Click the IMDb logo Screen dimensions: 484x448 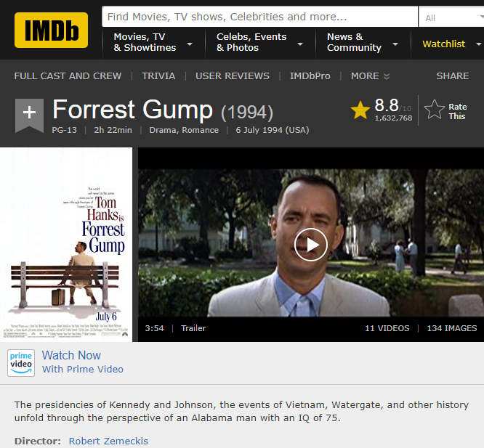(x=51, y=30)
